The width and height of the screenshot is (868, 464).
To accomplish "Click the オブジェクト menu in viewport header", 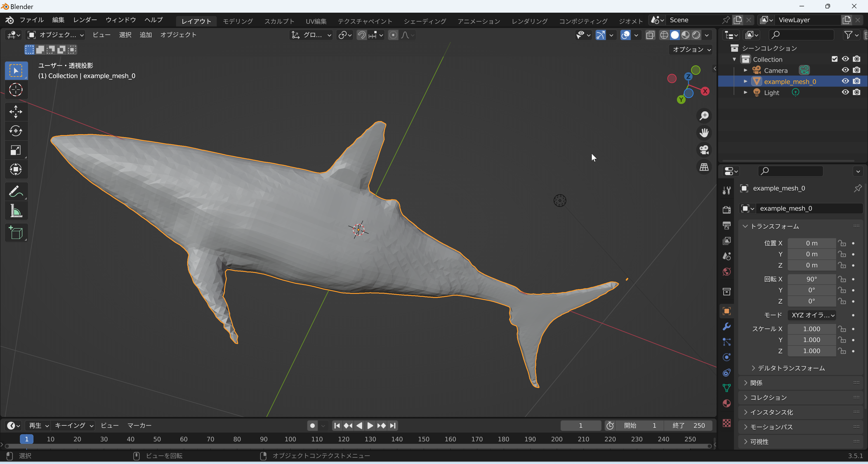I will pos(178,35).
